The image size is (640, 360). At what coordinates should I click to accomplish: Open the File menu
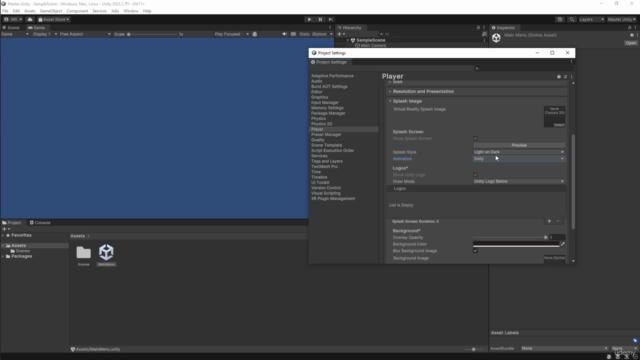[5, 11]
